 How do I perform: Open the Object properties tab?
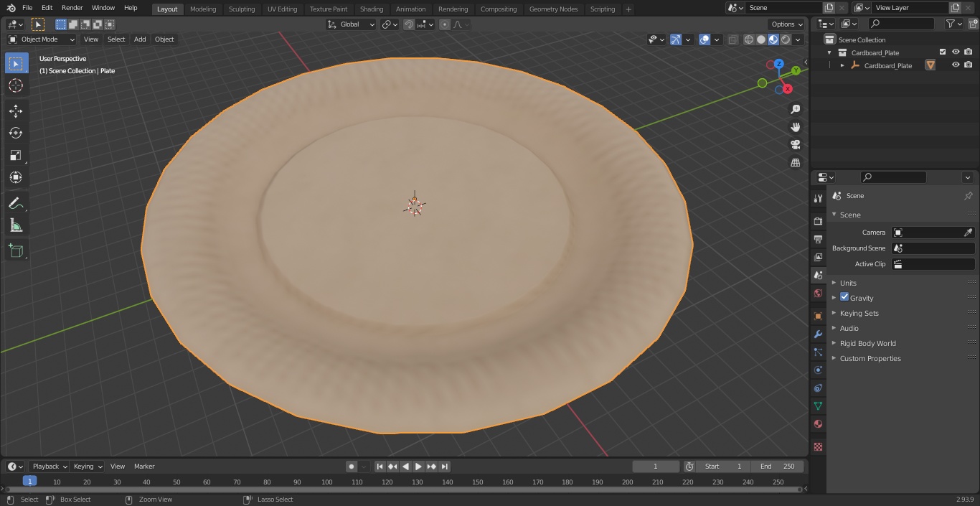pos(818,316)
